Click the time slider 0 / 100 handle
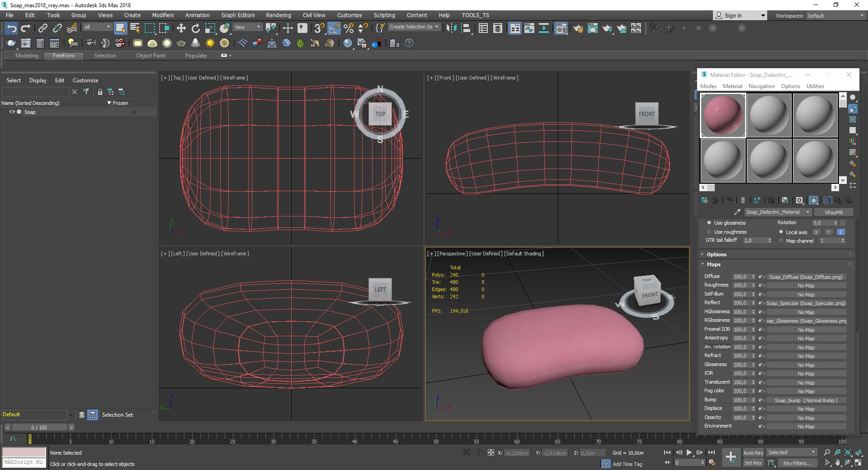868x470 pixels. tap(39, 427)
